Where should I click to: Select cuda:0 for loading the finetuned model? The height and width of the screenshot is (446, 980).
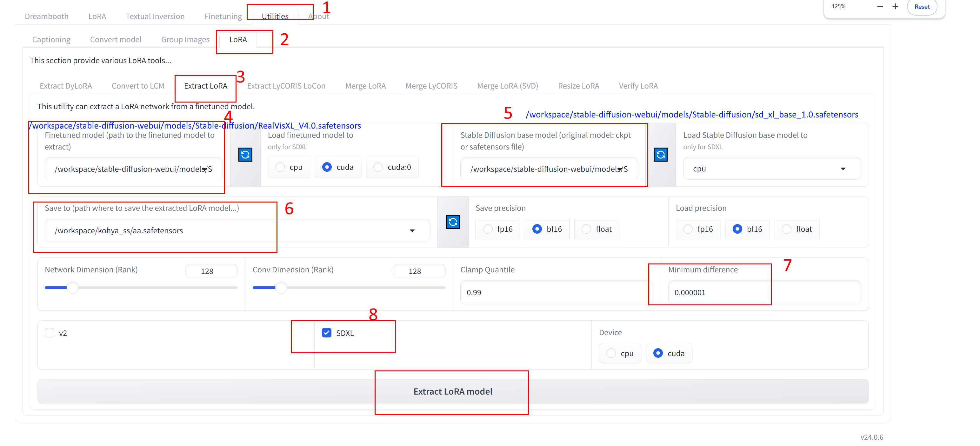coord(378,167)
